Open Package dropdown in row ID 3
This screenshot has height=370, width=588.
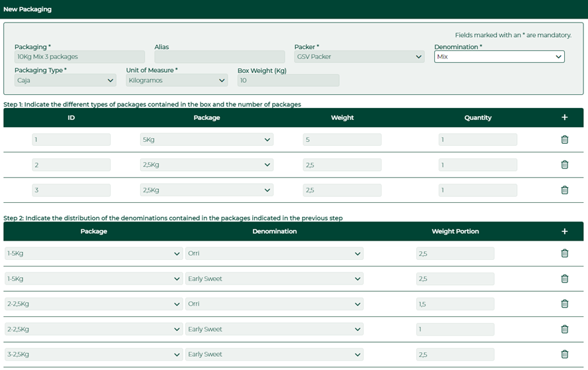tap(206, 190)
